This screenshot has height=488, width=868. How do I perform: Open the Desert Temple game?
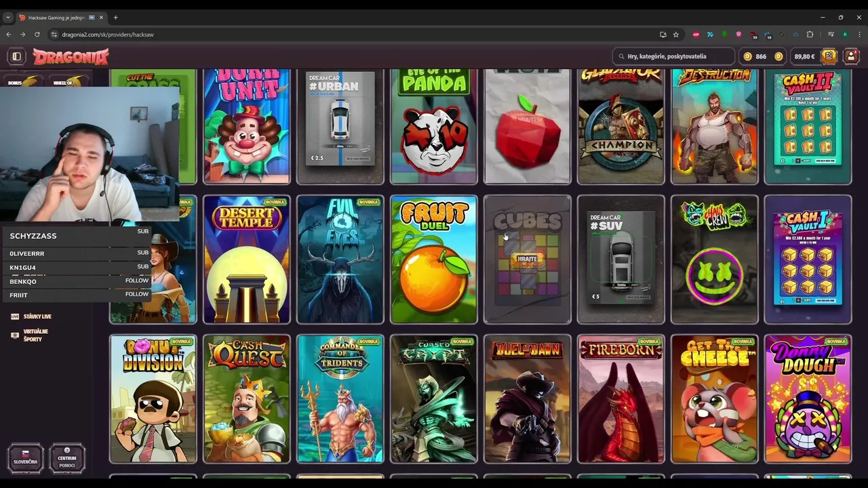point(247,260)
